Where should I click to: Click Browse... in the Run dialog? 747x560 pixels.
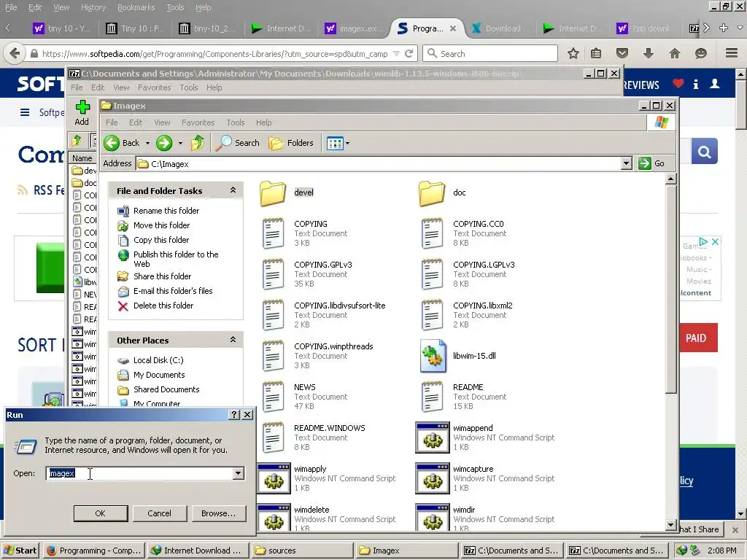pos(218,513)
